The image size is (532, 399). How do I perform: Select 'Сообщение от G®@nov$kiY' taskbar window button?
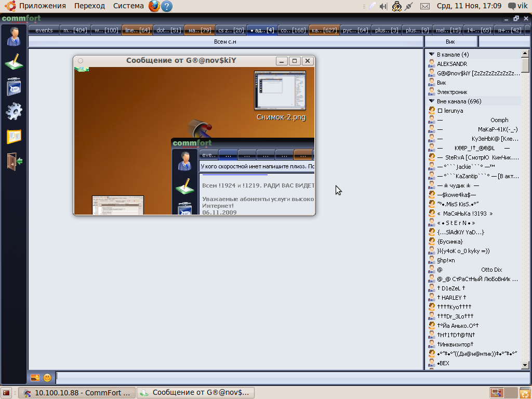point(195,393)
